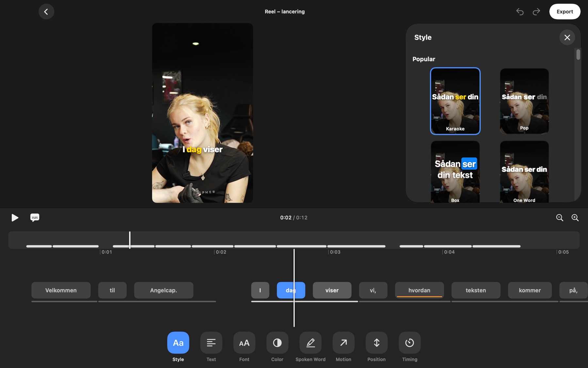
Task: Choose the Box caption style
Action: pyautogui.click(x=455, y=172)
